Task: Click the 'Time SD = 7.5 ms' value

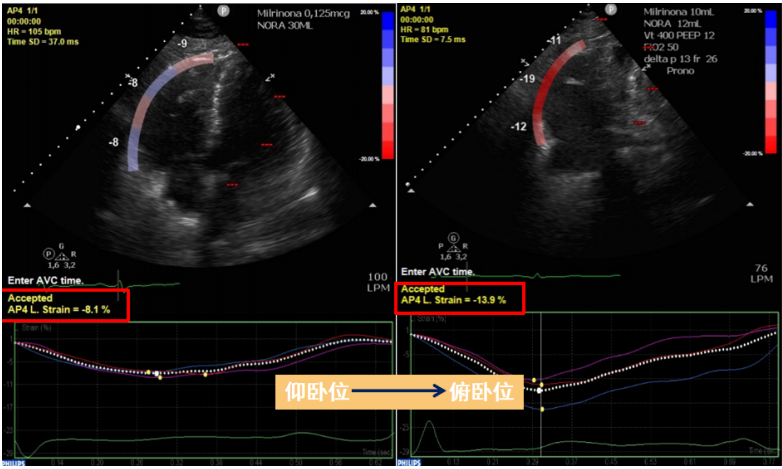Action: pos(433,39)
